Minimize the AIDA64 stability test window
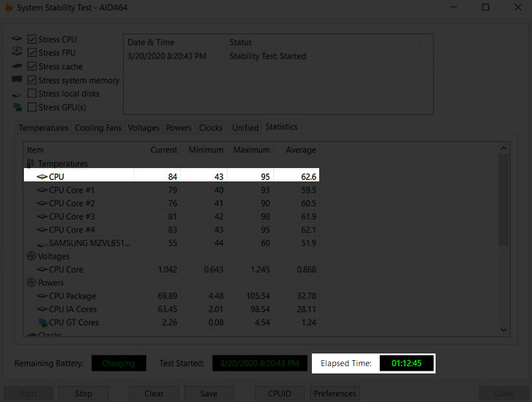 click(454, 7)
